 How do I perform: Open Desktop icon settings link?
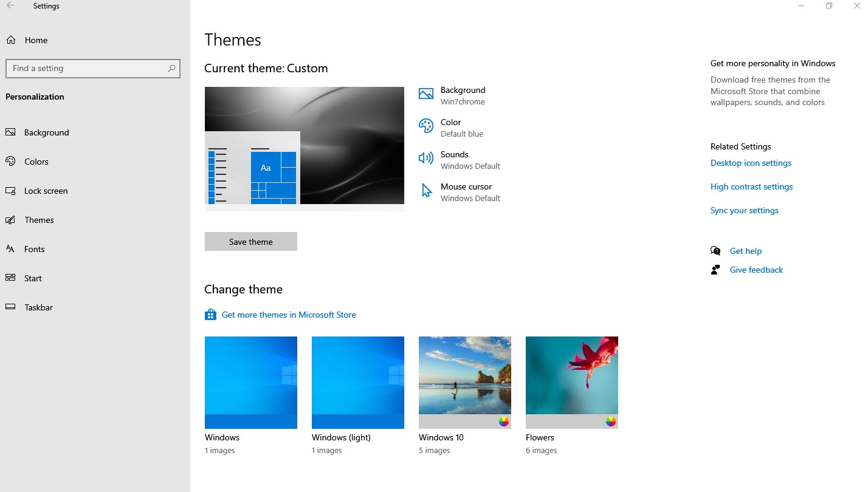coord(751,163)
